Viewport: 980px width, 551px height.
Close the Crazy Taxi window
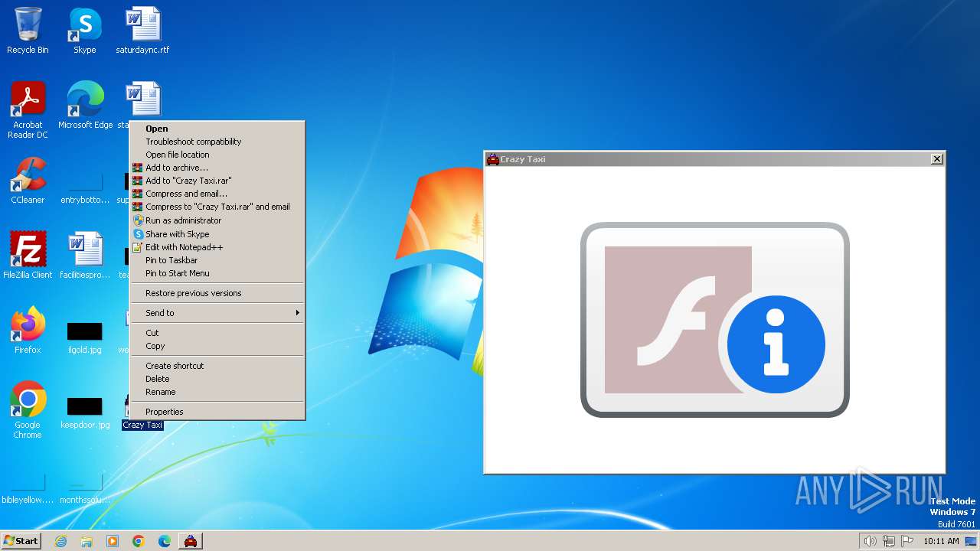(x=936, y=159)
